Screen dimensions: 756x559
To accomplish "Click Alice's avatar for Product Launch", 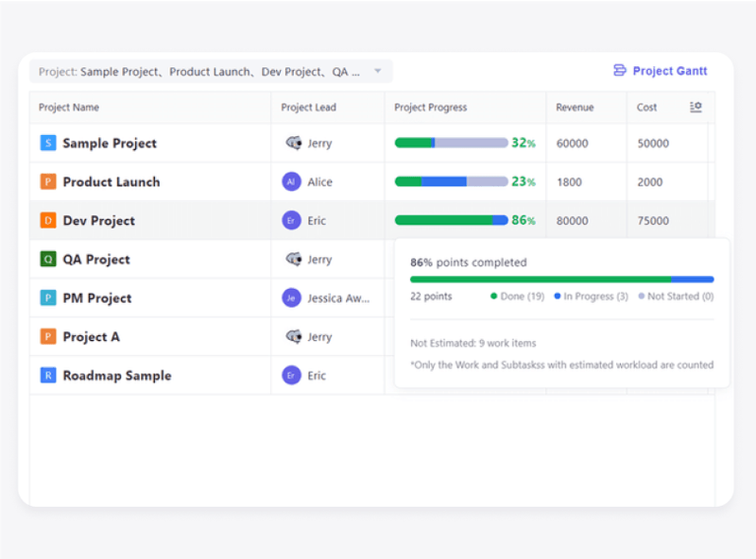I will [293, 181].
